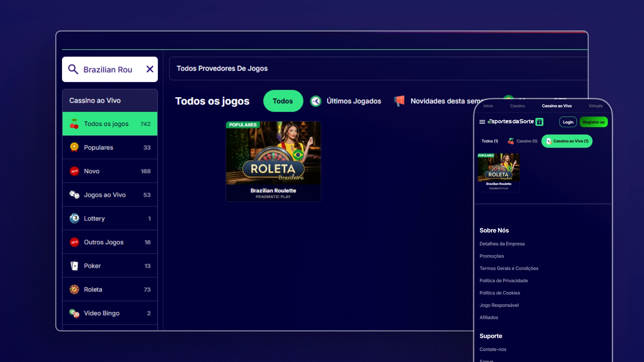Click the Login button
644x362 pixels.
(x=568, y=122)
